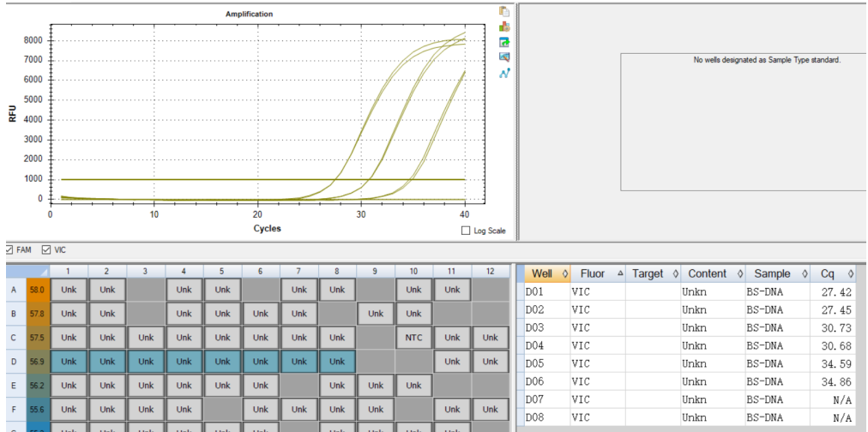Viewport: 868px width, 432px height.
Task: Click the 55.6 gradient temperature cell
Action: [x=38, y=410]
